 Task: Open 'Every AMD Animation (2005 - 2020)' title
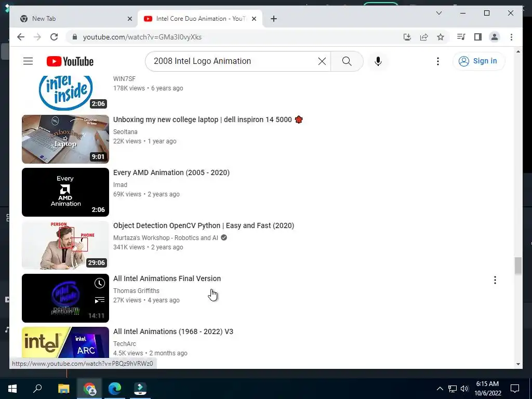pyautogui.click(x=171, y=172)
